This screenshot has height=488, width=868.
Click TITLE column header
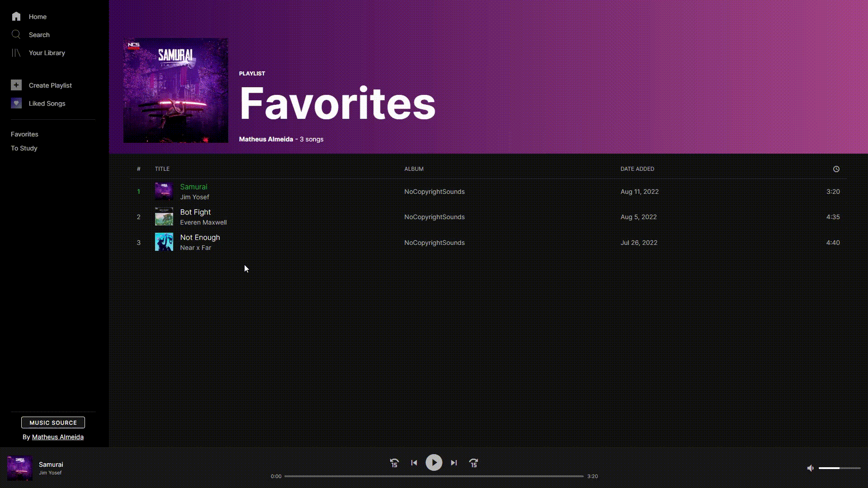162,169
